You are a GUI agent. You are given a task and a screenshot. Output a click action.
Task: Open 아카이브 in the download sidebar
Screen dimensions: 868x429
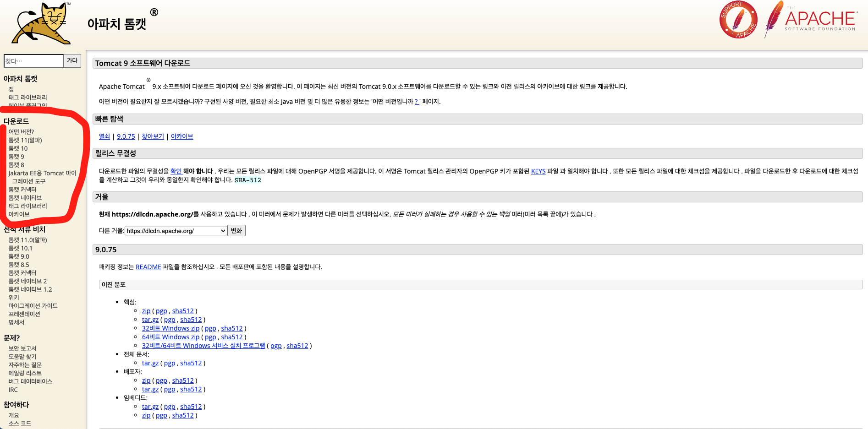pos(19,214)
